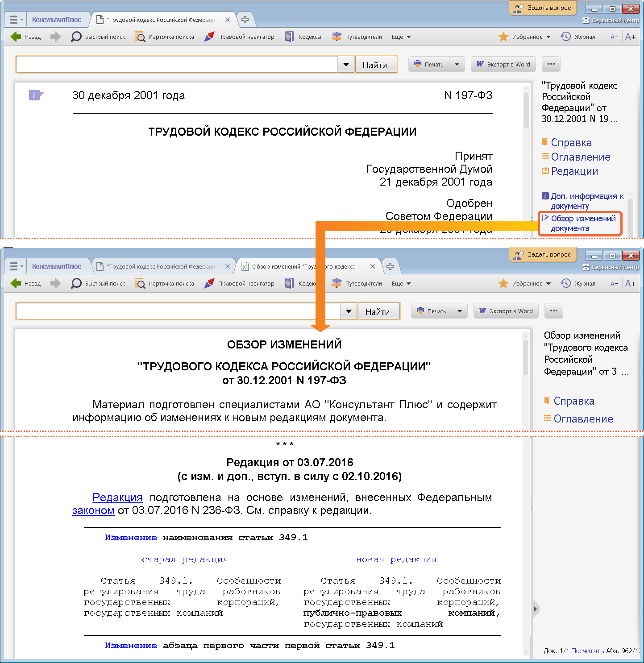This screenshot has width=644, height=663.
Task: Close the Трудовой кодекс tab in top window
Action: pos(228,20)
